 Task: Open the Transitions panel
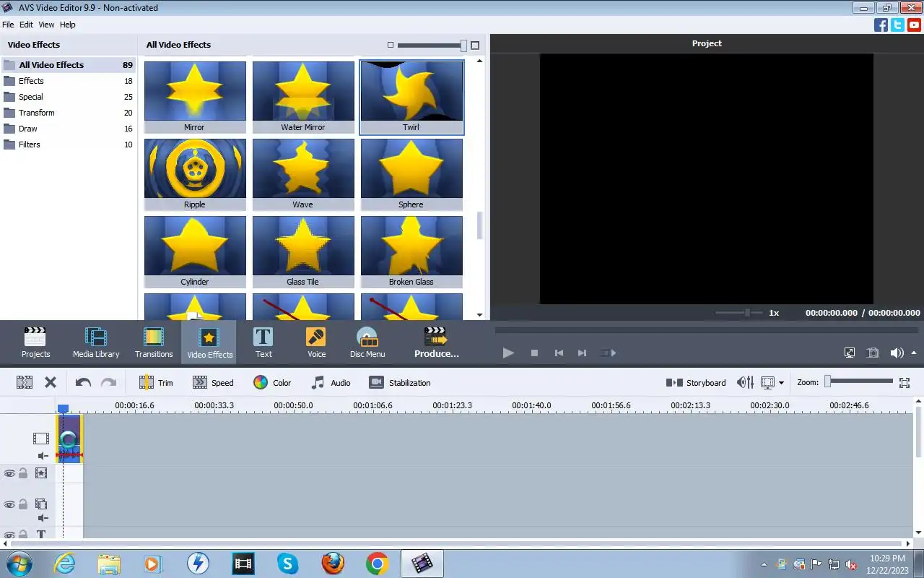click(154, 342)
